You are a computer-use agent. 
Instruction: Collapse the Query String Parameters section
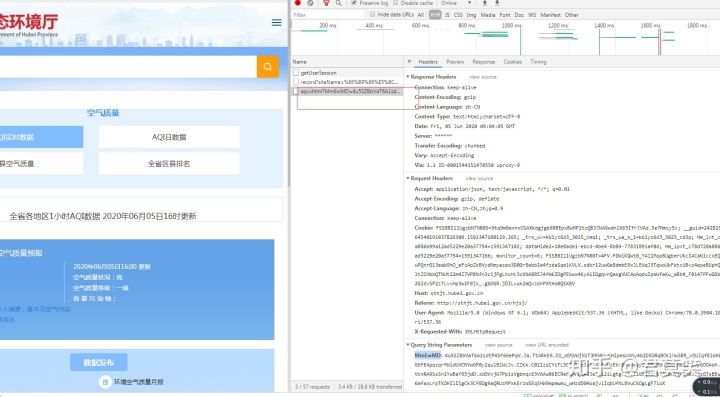408,345
